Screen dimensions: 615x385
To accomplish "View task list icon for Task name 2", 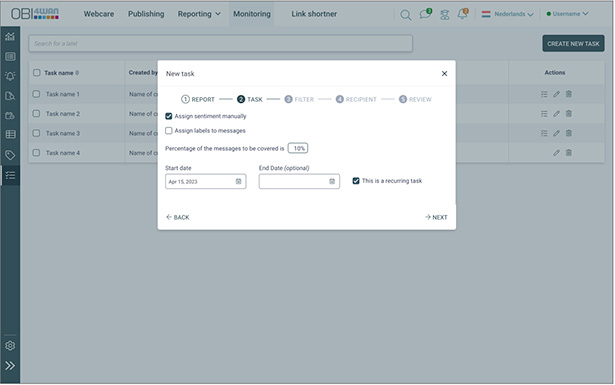I will pyautogui.click(x=544, y=114).
